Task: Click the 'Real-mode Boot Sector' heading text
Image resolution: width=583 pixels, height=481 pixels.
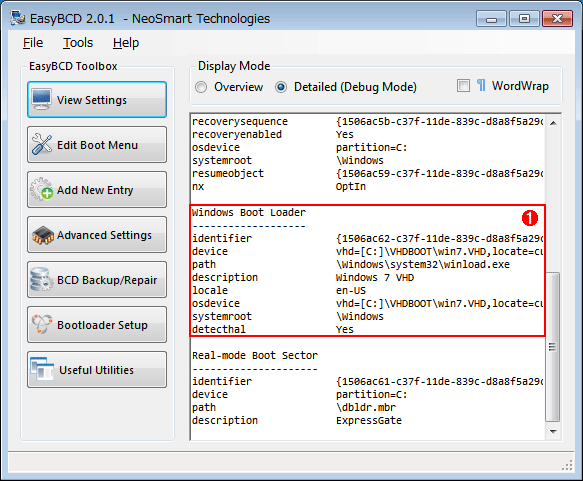Action: (x=255, y=355)
